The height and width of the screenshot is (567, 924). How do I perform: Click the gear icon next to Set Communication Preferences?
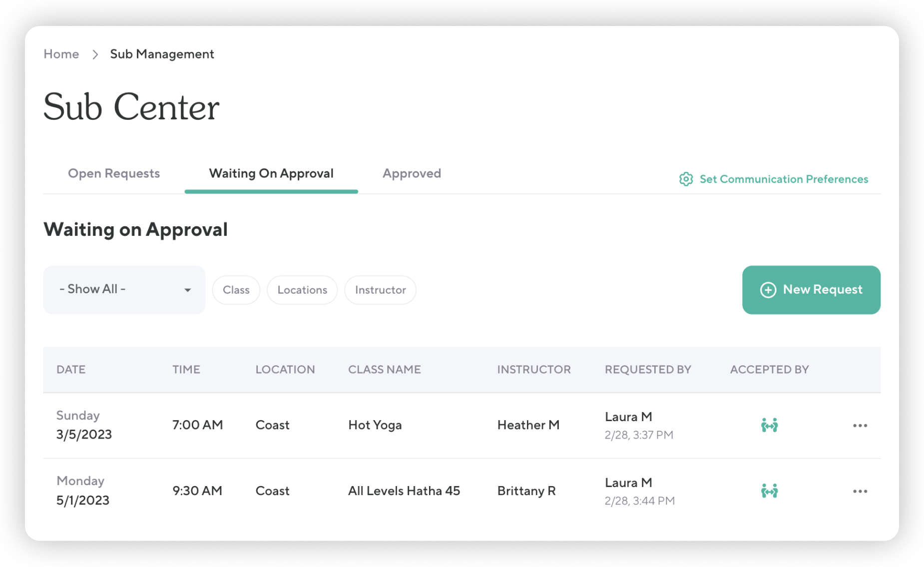686,179
